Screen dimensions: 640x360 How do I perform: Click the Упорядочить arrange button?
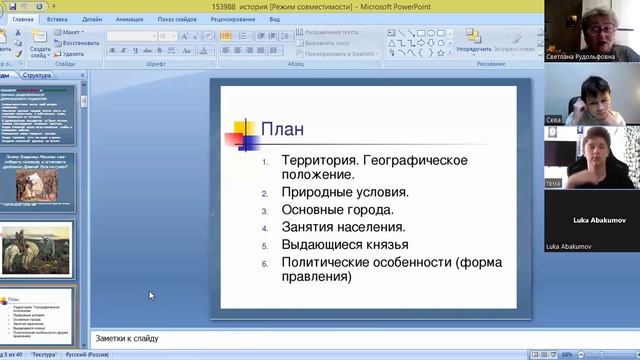tap(474, 42)
